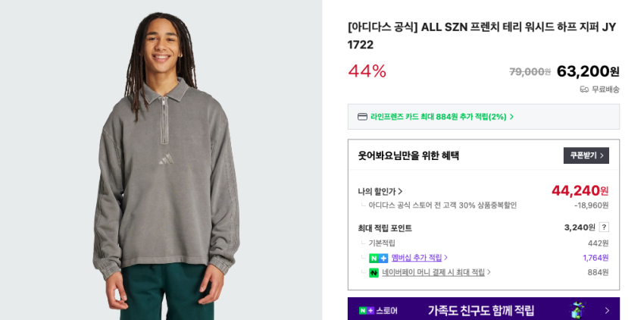Click the N+ 스토어 logo in the purple banner
The image size is (644, 320).
(x=378, y=311)
